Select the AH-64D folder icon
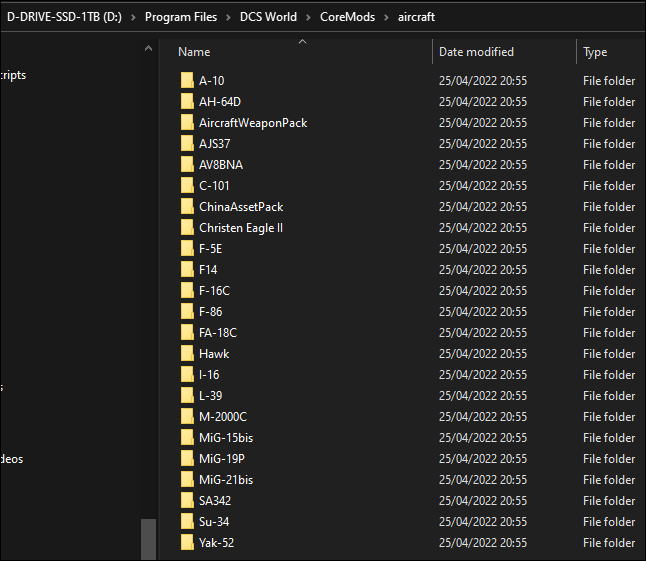646x561 pixels. click(x=187, y=101)
